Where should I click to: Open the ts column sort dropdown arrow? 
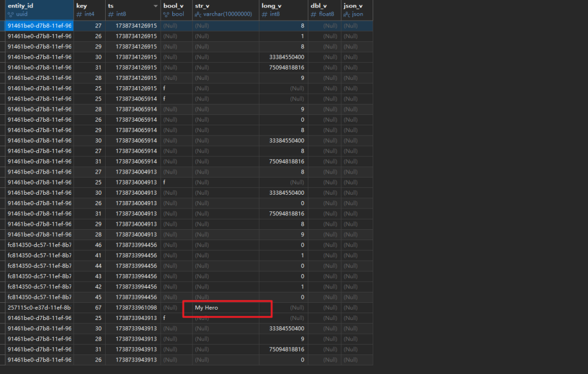click(x=155, y=6)
